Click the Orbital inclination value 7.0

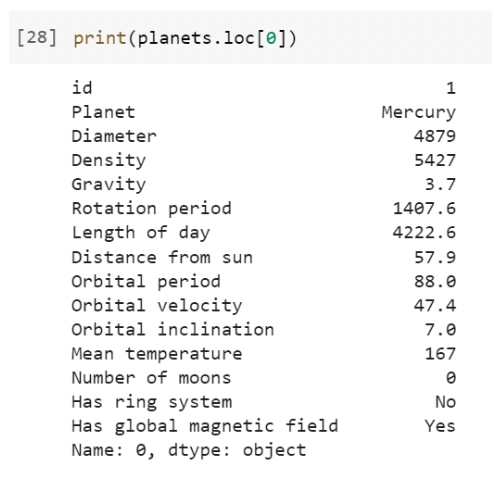[x=440, y=330]
